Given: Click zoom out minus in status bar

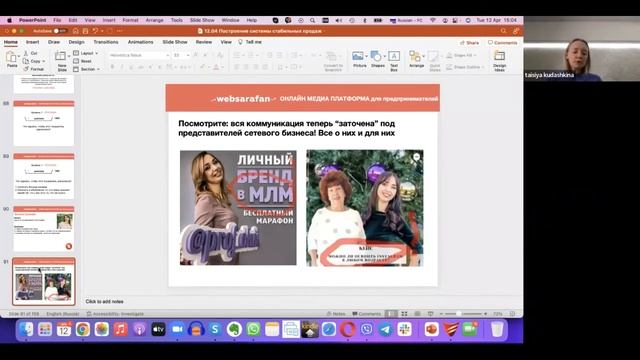Looking at the screenshot, I should coord(441,314).
